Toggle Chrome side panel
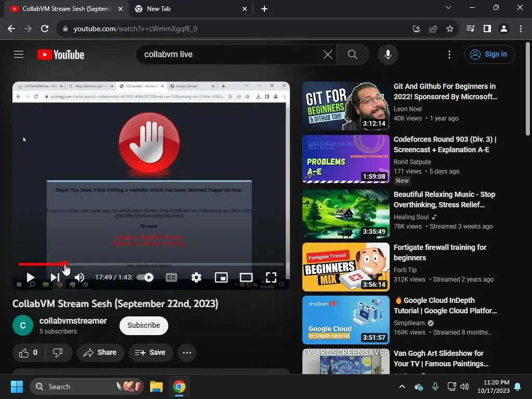The image size is (532, 399). point(487,29)
